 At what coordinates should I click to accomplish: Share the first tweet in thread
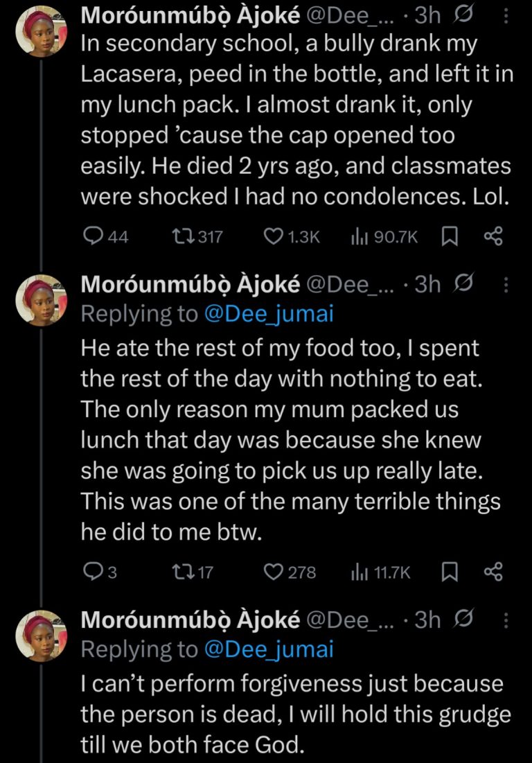click(x=492, y=237)
